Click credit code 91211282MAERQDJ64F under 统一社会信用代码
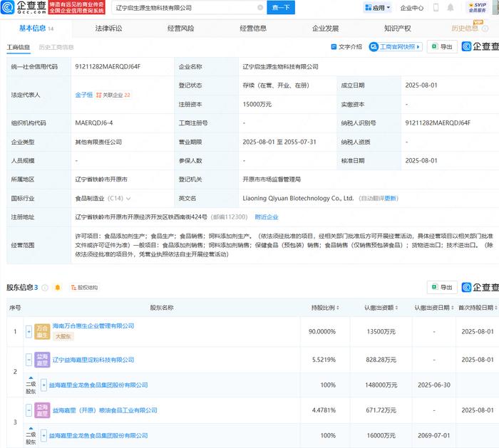Viewport: 499px width, 448px height. pyautogui.click(x=108, y=66)
